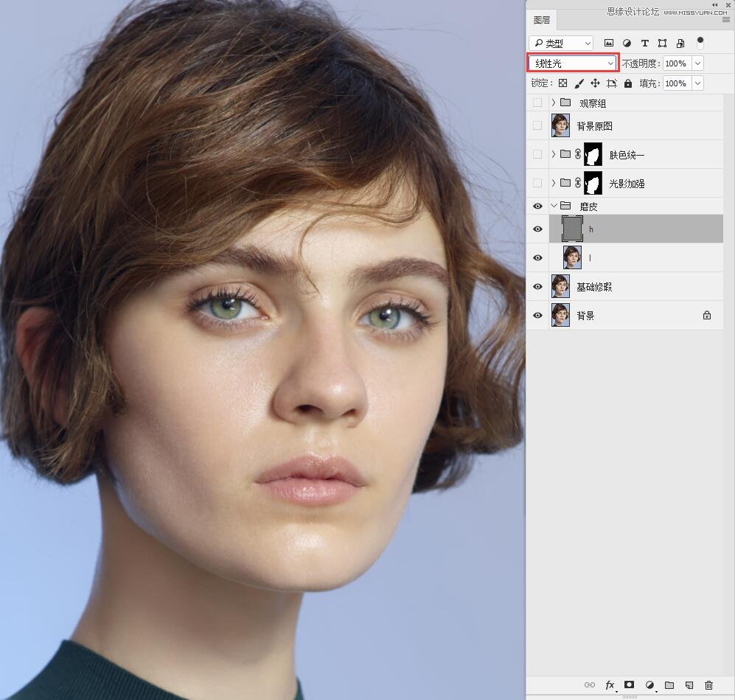This screenshot has height=700, width=735.
Task: Filter layers by shape layer icon
Action: 662,43
